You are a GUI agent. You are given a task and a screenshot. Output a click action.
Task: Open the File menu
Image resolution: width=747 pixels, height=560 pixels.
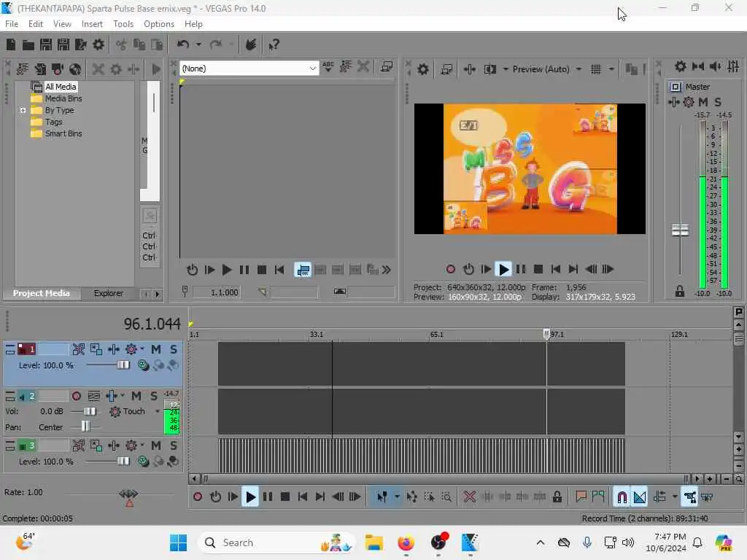[12, 24]
